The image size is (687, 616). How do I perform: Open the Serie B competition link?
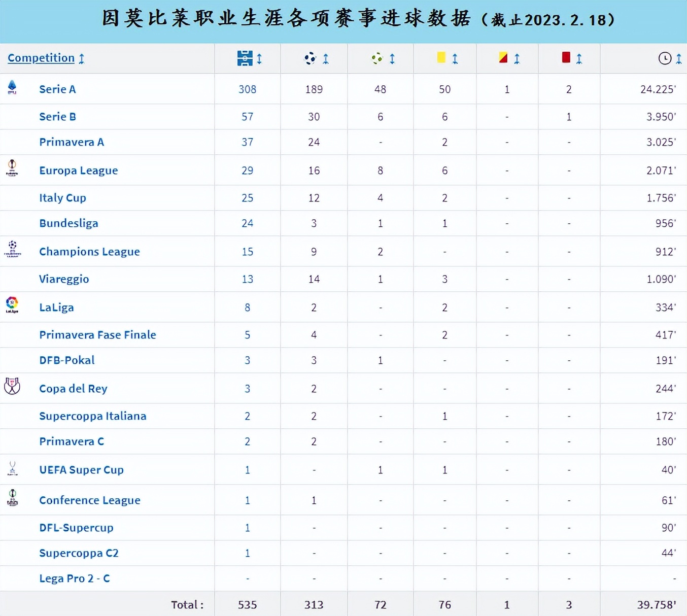point(57,117)
